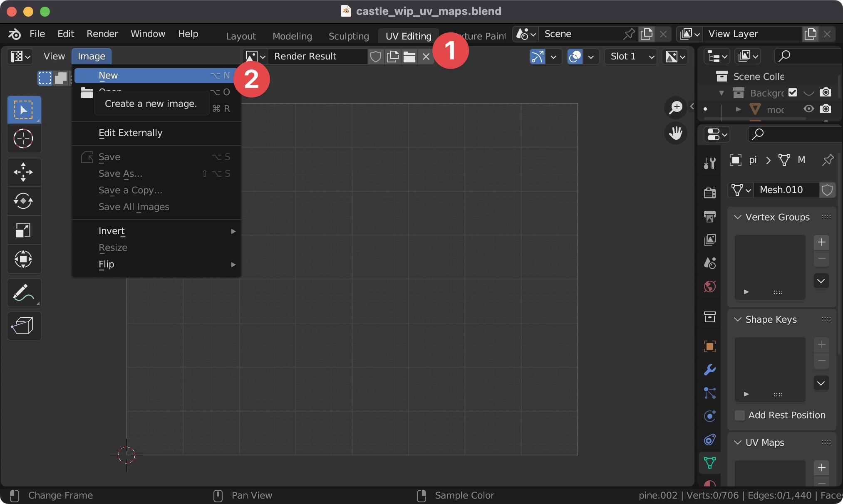Toggle visibility of the moc object

[808, 109]
